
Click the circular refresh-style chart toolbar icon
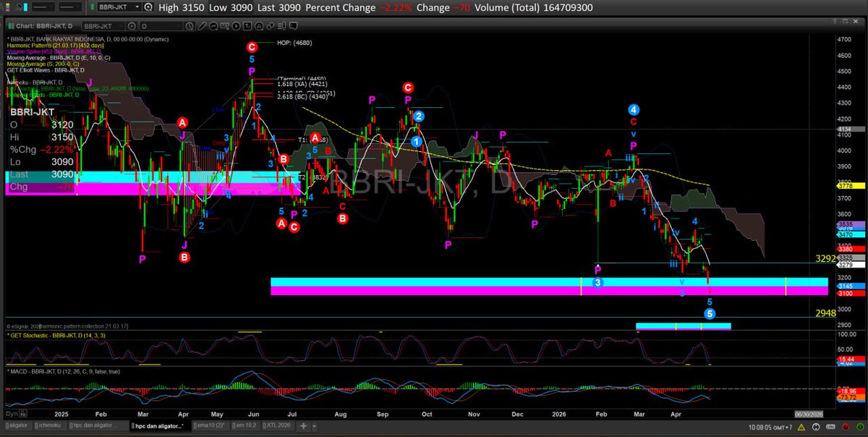click(213, 26)
